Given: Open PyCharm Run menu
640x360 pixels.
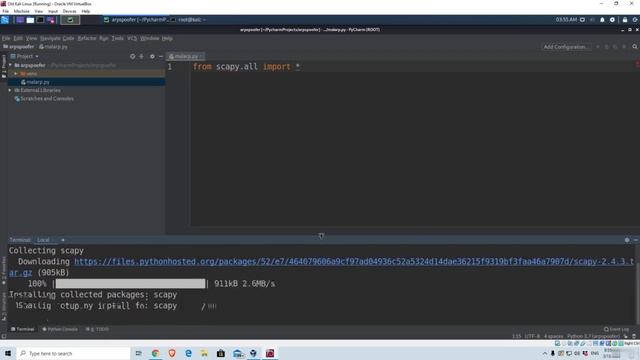Looking at the screenshot, I should click(x=104, y=38).
